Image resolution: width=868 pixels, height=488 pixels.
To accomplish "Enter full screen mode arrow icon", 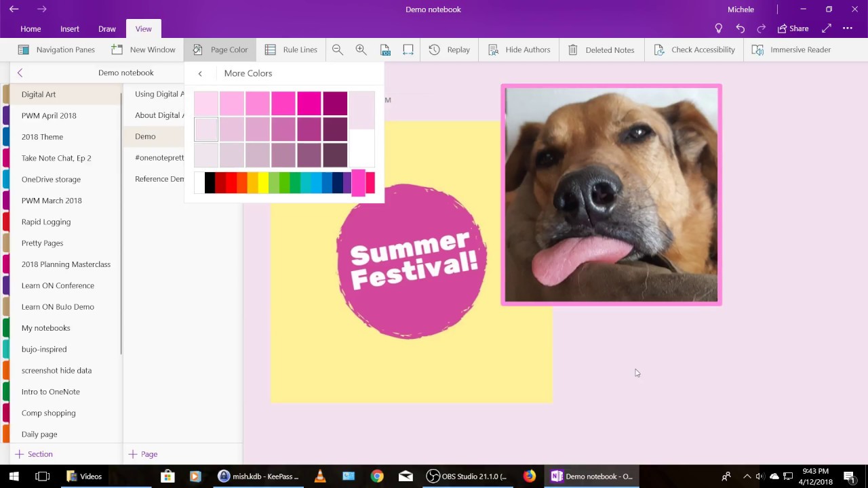I will 827,28.
